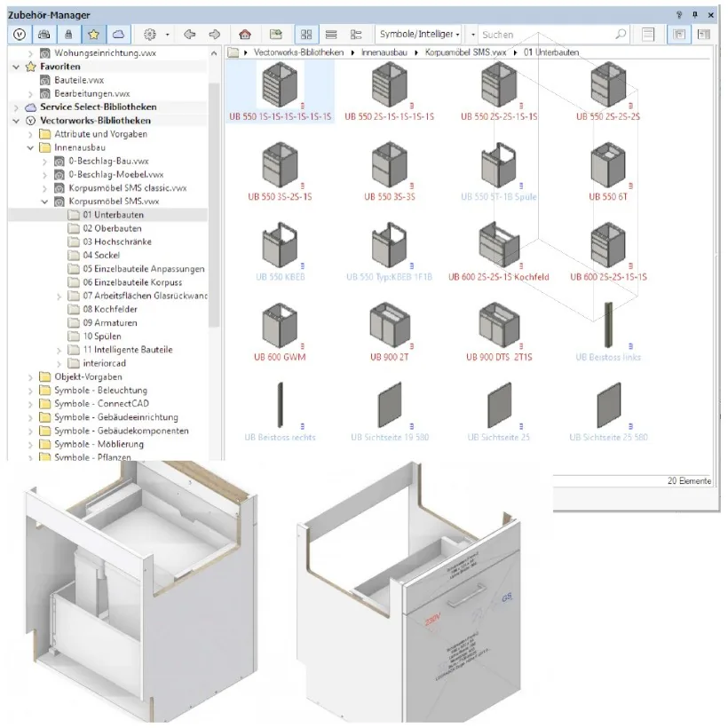Select UB 600 2S-2S-1S Kochfeld thumbnail
The height and width of the screenshot is (728, 728).
tap(499, 252)
